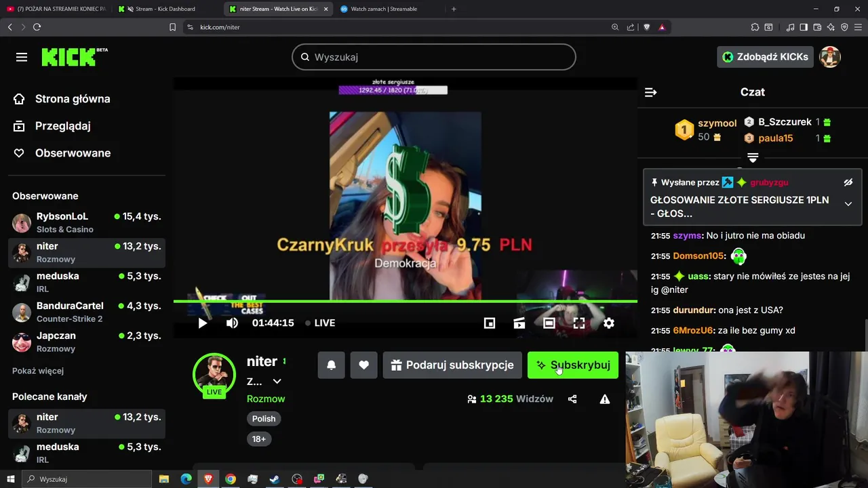Click niter's live avatar
The height and width of the screenshot is (488, 868).
point(214,375)
